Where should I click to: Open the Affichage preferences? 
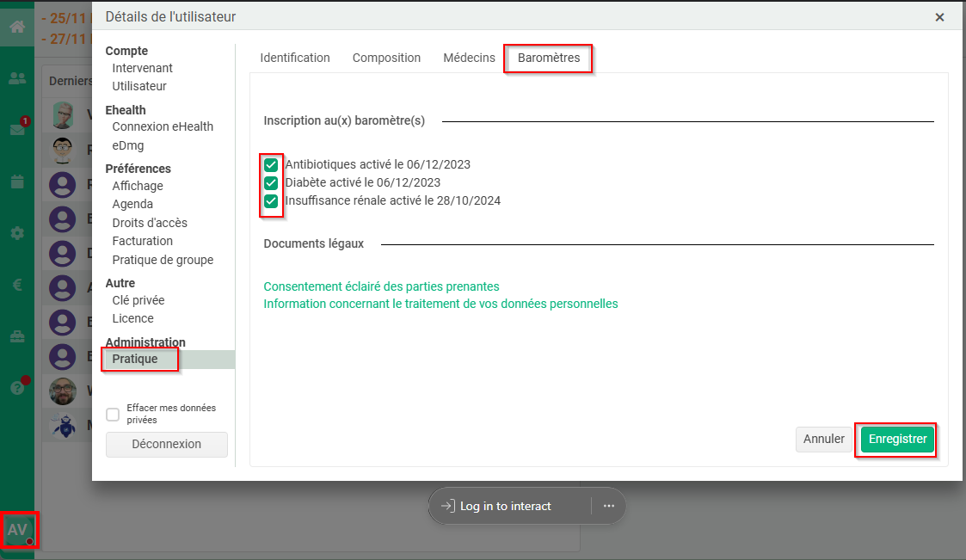click(x=138, y=186)
